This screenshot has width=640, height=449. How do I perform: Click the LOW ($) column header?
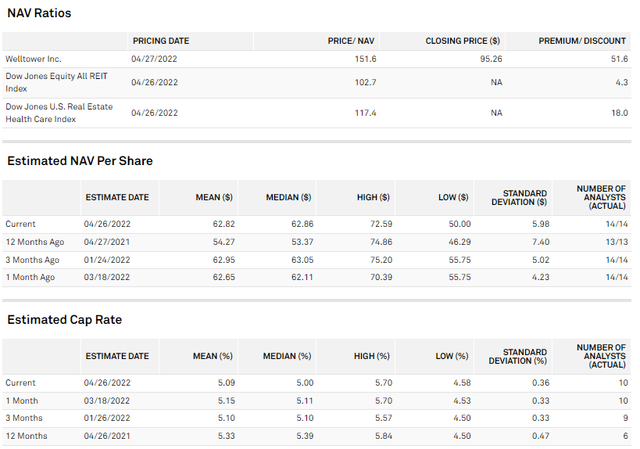[x=453, y=198]
